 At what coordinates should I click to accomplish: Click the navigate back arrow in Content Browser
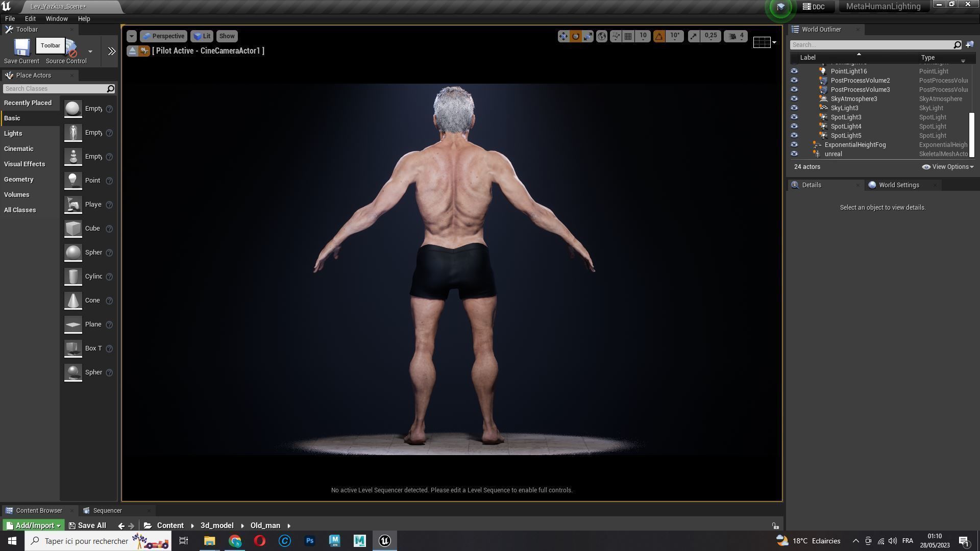[121, 525]
